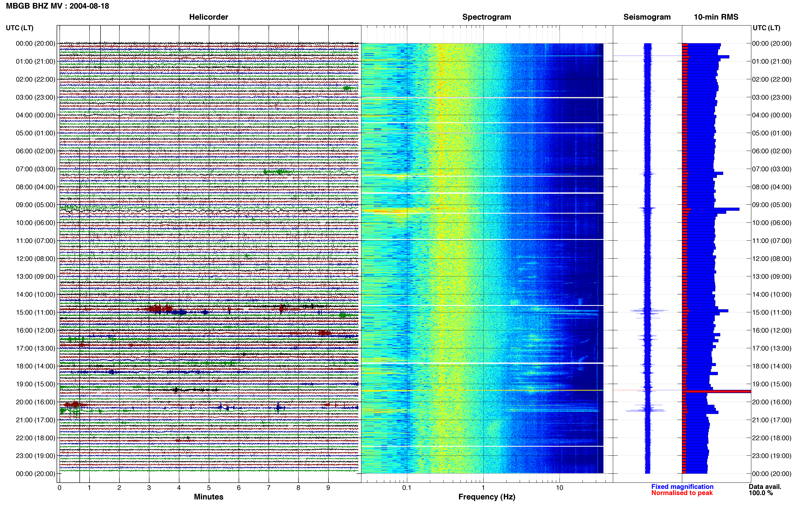
Task: Click the green helicorder event after 20:00
Action: coord(71,411)
